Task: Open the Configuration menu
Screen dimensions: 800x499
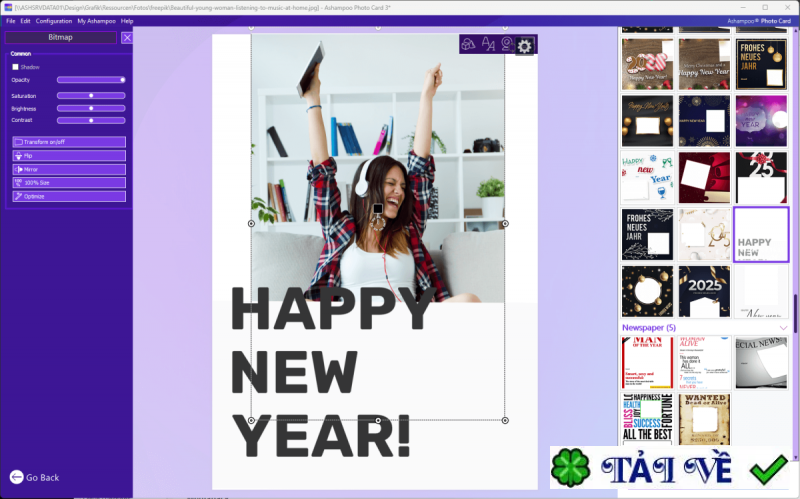Action: coord(54,21)
